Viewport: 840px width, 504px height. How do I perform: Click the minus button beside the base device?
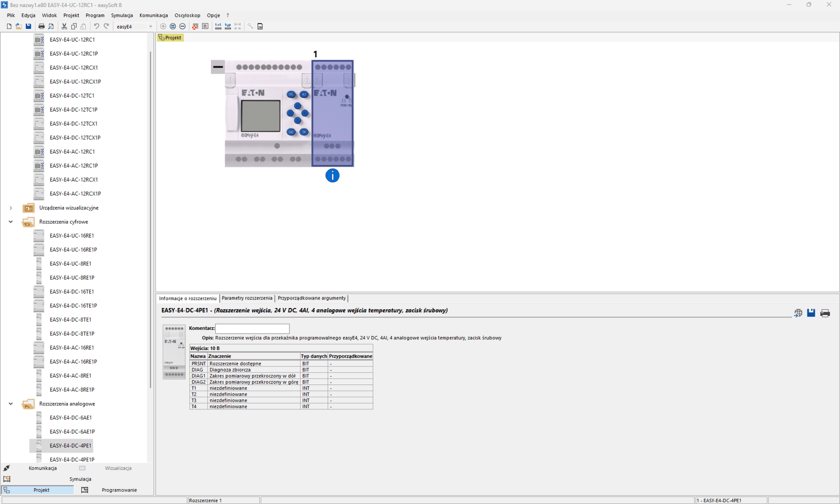tap(218, 67)
